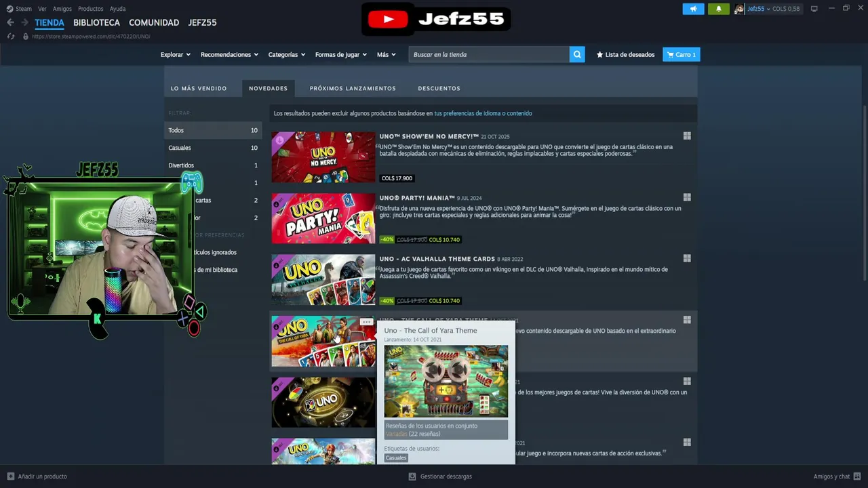The image size is (868, 488).
Task: Select the Todos filter
Action: point(213,130)
